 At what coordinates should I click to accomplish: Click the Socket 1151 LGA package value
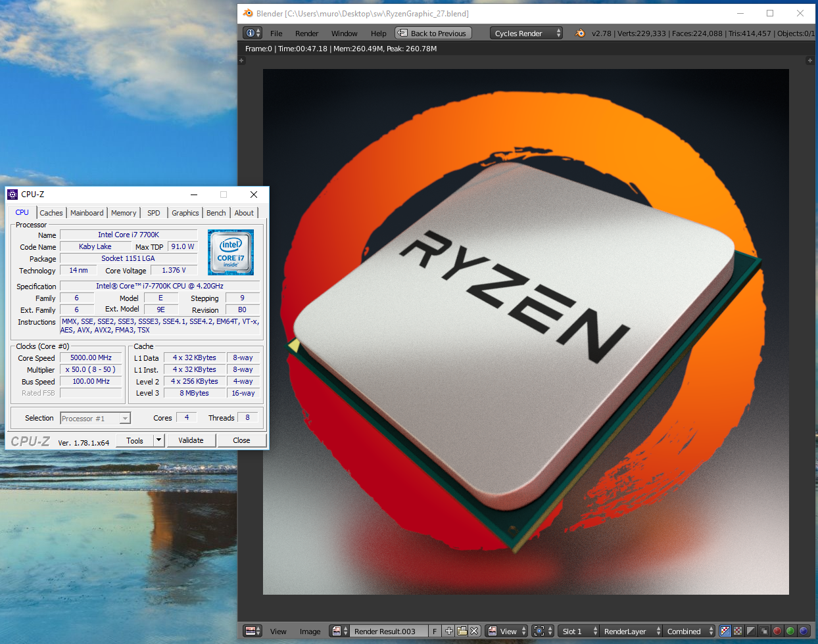(x=129, y=258)
